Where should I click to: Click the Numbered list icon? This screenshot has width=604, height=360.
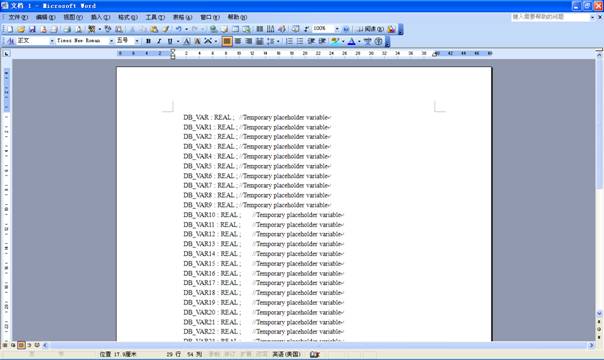click(289, 41)
